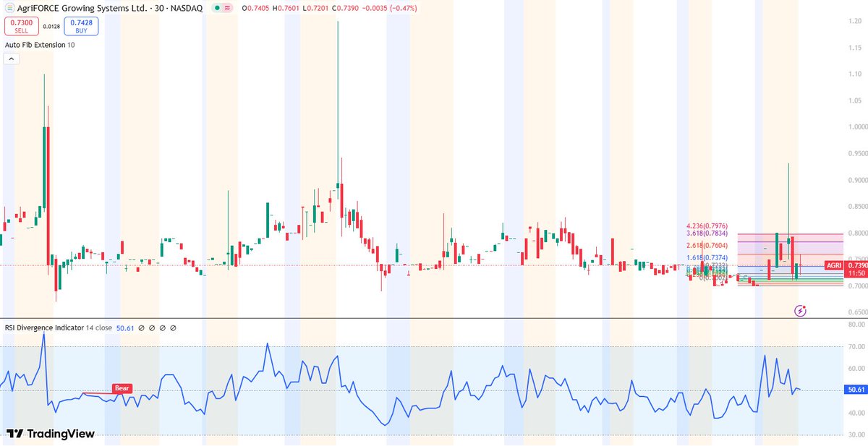Click the 11:50 bar countdown label

point(856,273)
